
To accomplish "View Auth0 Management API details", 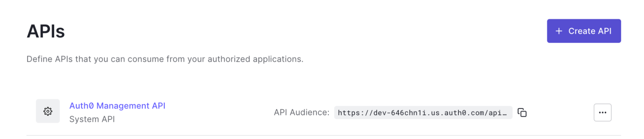I will (117, 106).
